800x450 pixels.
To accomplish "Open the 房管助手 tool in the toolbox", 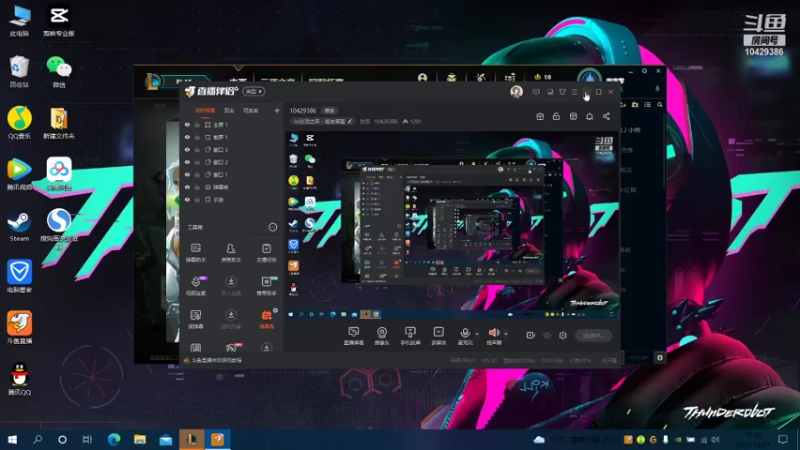I will tap(231, 253).
